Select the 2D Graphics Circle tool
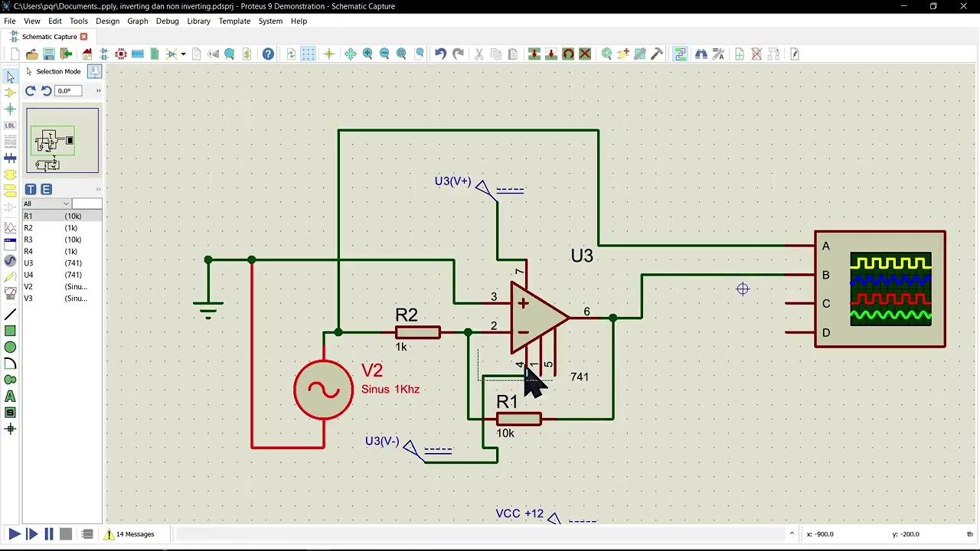This screenshot has width=980, height=551. point(10,347)
